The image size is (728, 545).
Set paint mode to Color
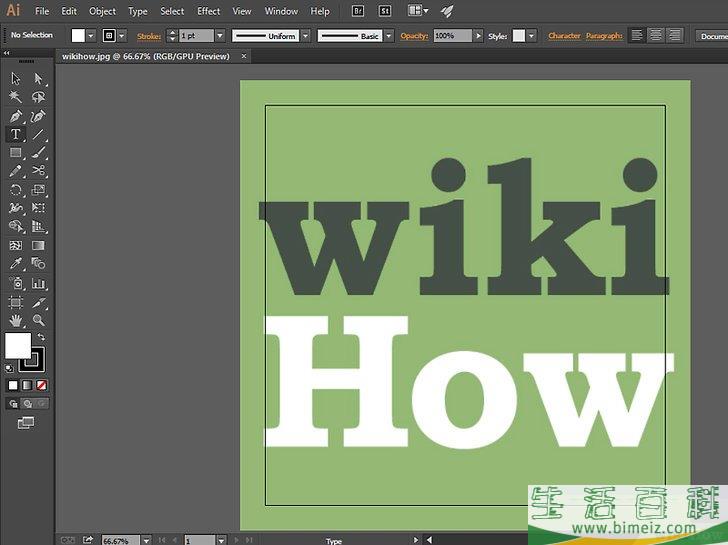[x=13, y=385]
